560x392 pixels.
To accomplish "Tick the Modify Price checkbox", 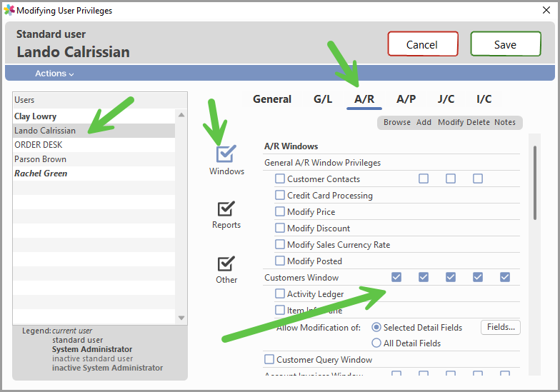I will (x=280, y=211).
